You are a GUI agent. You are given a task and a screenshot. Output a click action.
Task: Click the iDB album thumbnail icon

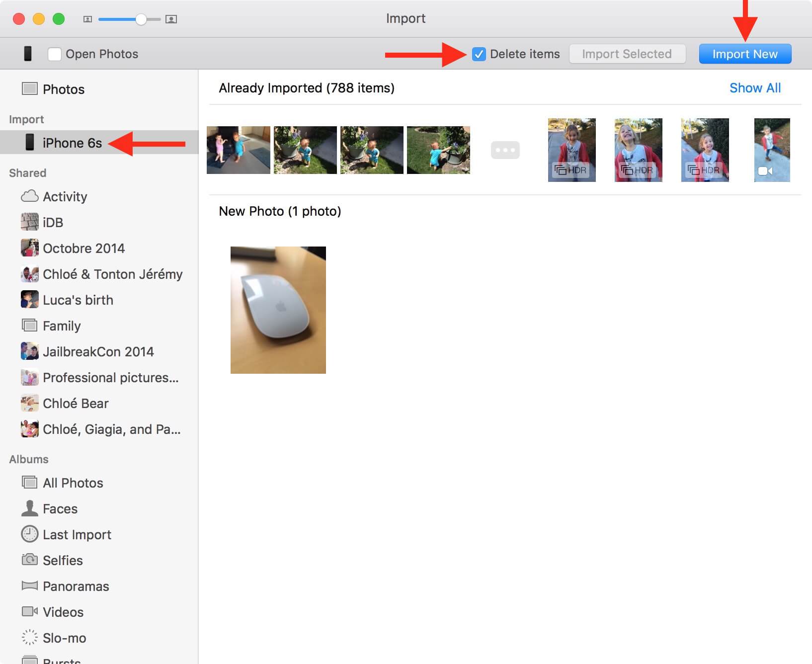pos(30,222)
